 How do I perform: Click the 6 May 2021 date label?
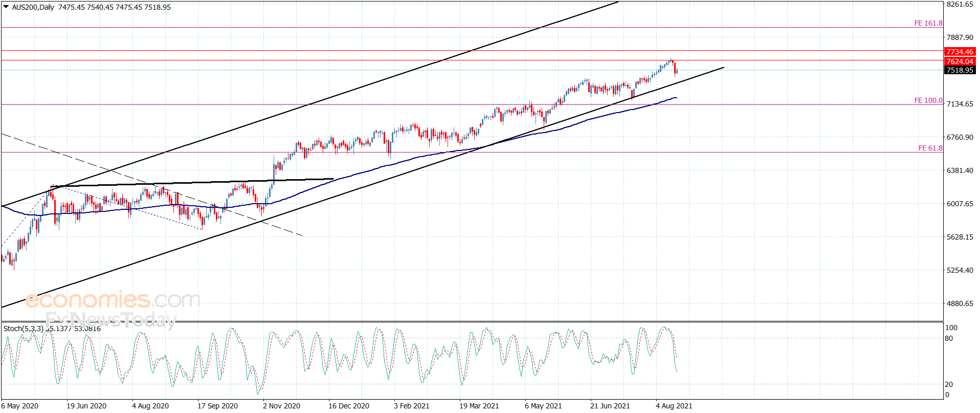click(x=543, y=406)
